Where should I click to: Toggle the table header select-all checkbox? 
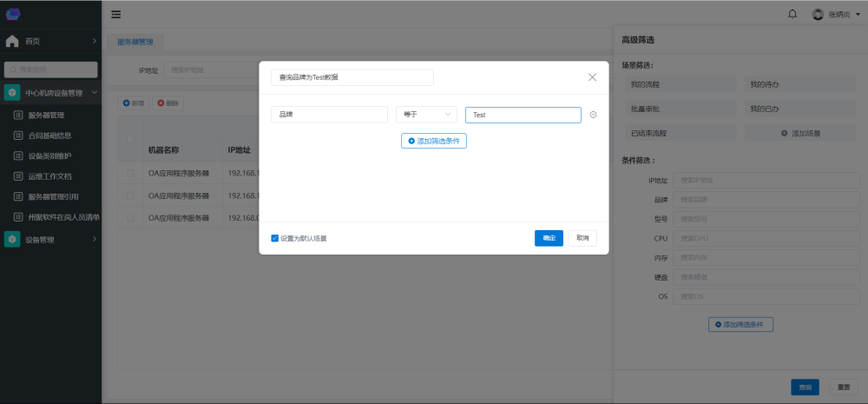pos(130,139)
